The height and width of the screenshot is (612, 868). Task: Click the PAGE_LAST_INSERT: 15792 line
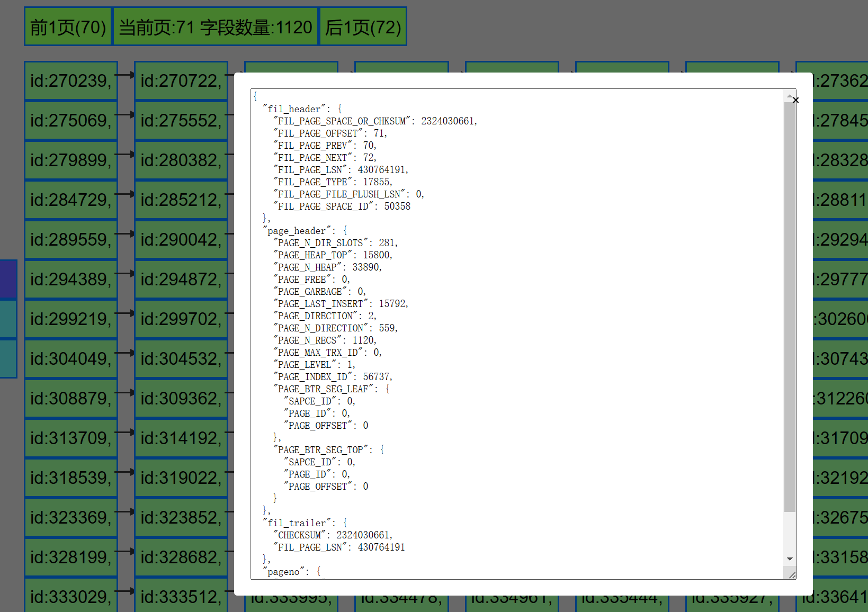point(341,304)
